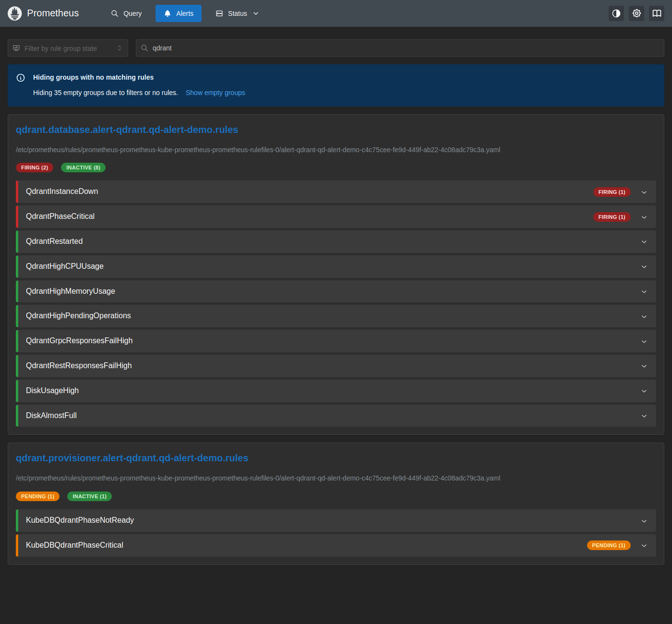Open qdrant.database.alert-qdrant group link
The image size is (672, 624).
[127, 130]
